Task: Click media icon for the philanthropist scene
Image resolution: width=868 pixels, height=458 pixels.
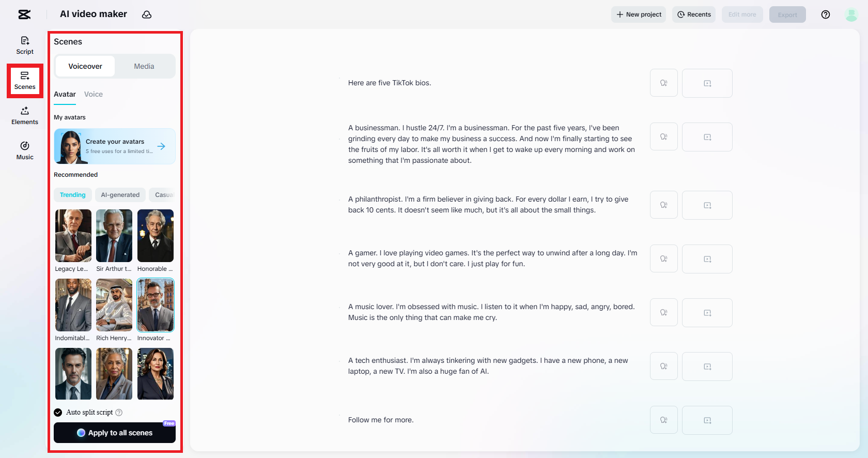Action: coord(707,205)
